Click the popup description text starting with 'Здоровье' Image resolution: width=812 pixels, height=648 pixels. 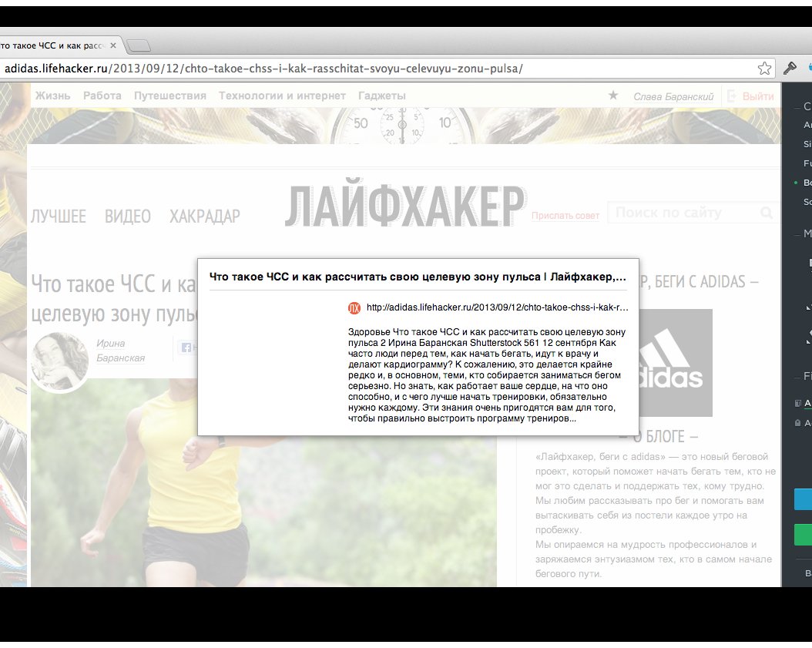[487, 375]
